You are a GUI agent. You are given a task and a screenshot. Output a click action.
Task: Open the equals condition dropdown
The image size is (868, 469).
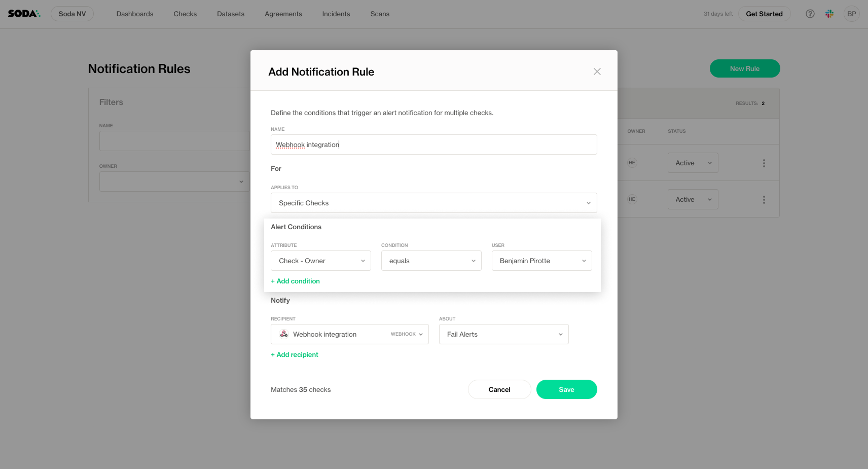point(431,261)
